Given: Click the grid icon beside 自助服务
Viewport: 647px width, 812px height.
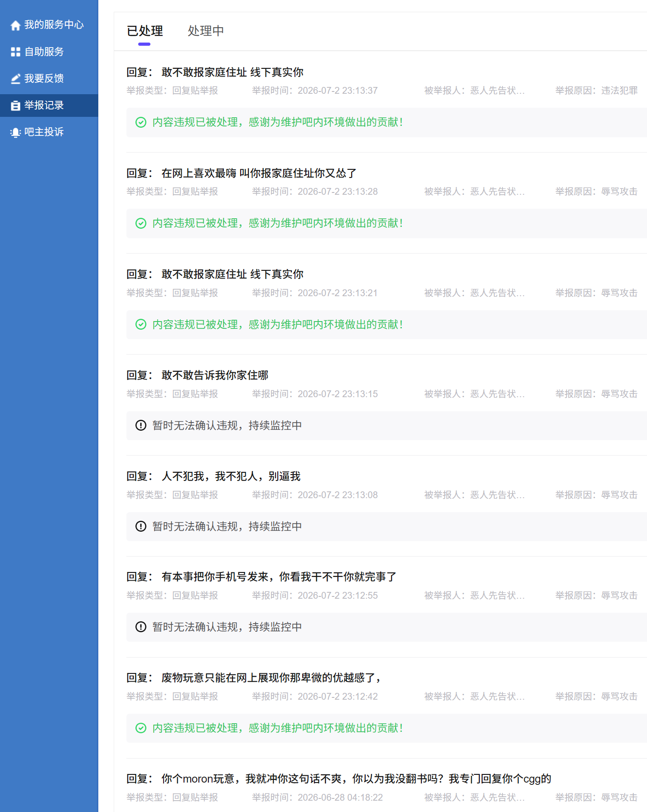Looking at the screenshot, I should pos(15,52).
